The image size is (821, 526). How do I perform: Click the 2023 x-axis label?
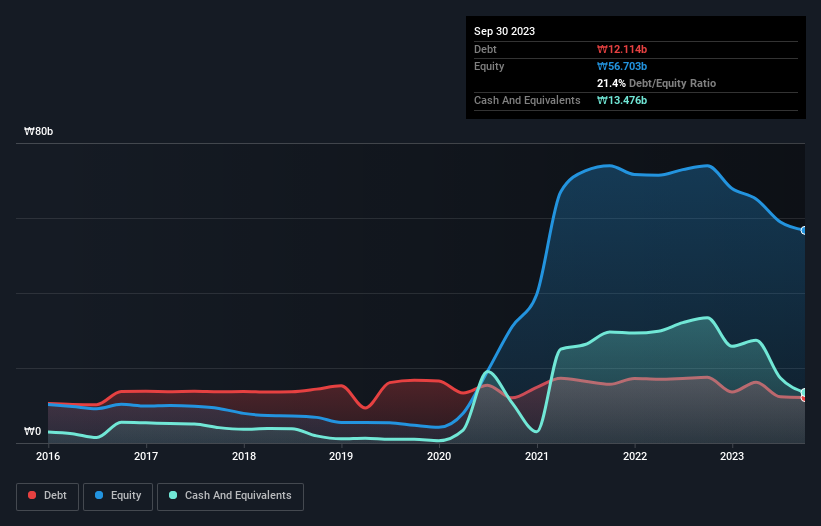pos(732,456)
